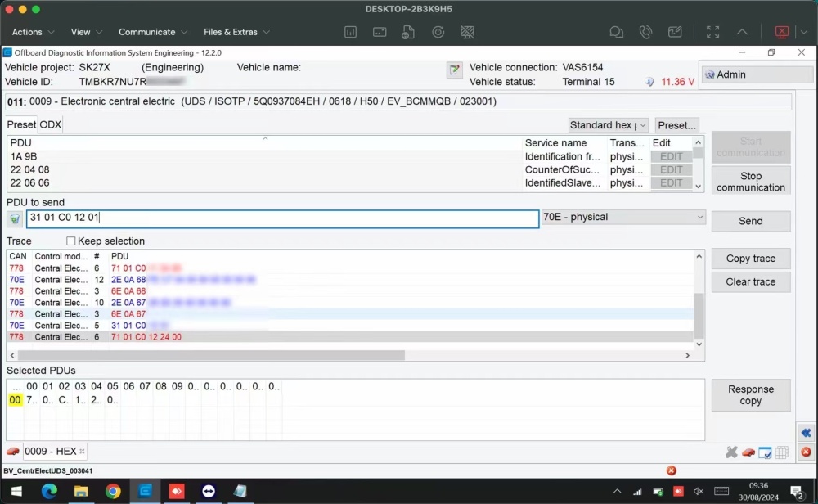Click the trash icon beside PDU input

(15, 219)
